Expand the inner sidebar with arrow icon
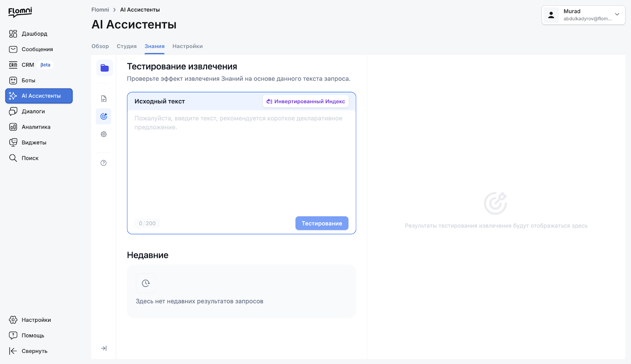The height and width of the screenshot is (364, 631). (x=104, y=348)
